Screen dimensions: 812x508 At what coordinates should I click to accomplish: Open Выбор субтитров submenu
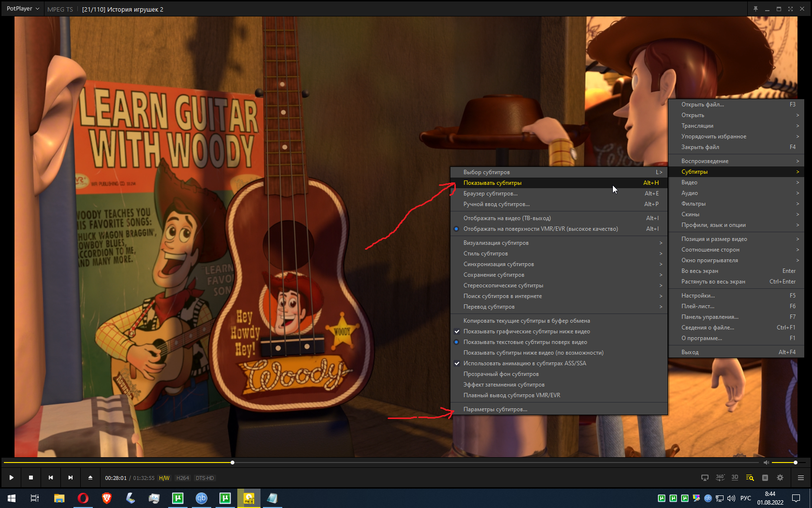559,172
